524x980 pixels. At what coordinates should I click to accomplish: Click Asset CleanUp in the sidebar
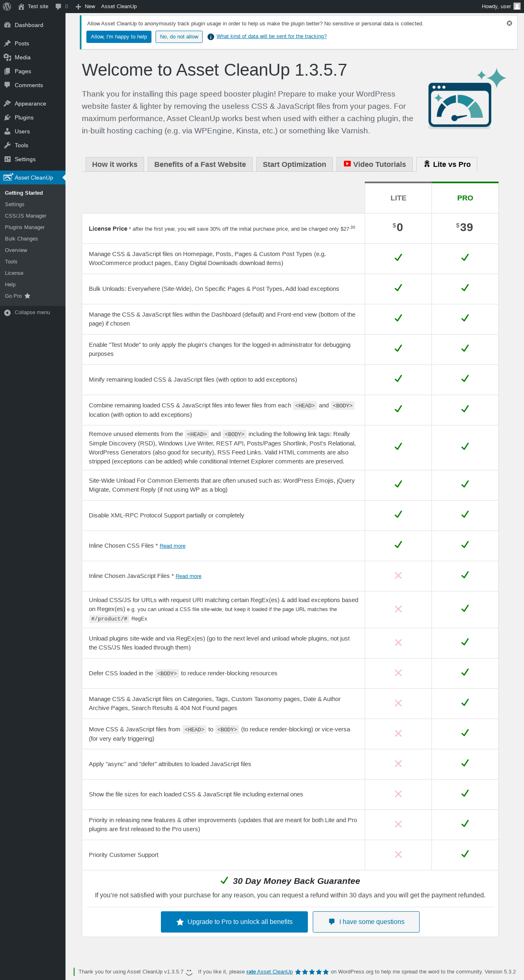point(33,178)
